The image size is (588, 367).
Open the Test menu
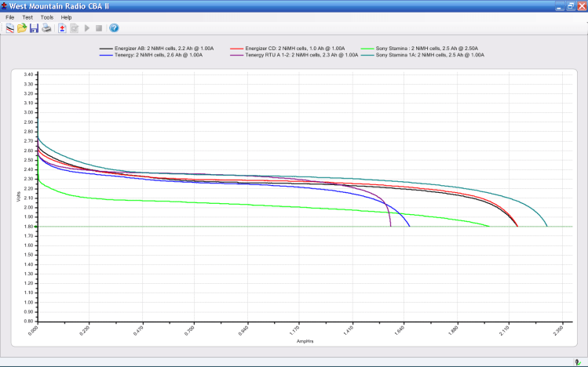tap(27, 16)
